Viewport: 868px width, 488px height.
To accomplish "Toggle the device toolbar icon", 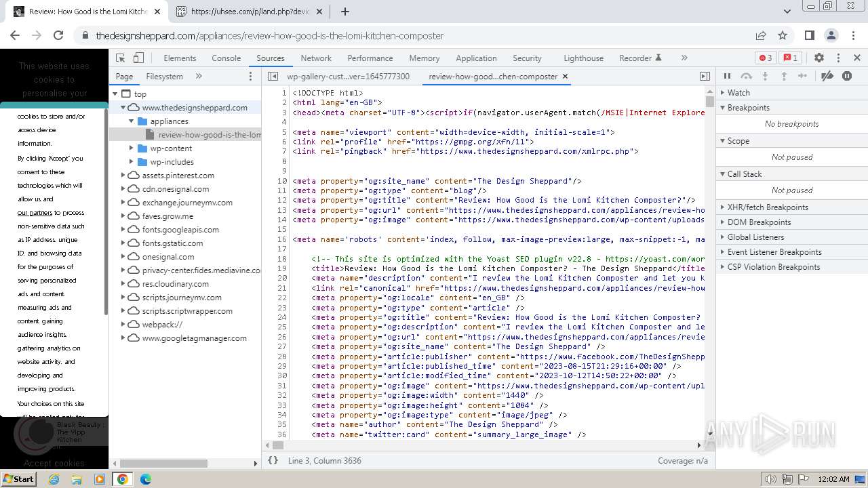I will [138, 58].
